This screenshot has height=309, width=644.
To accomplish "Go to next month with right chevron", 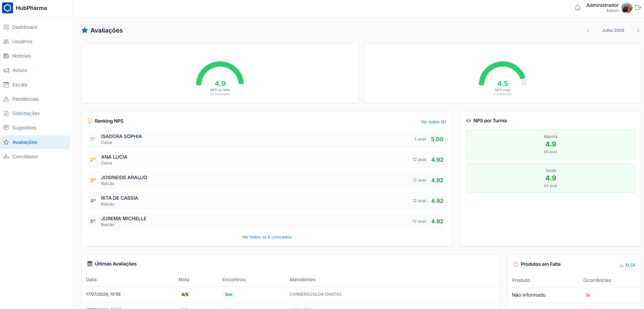I will coord(638,30).
